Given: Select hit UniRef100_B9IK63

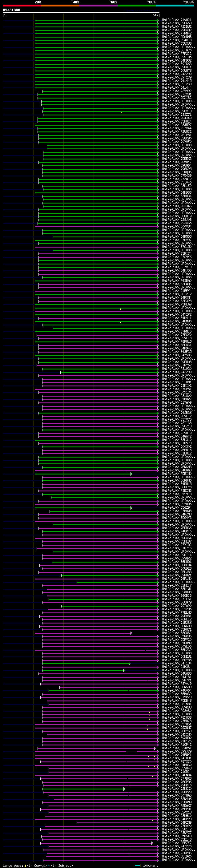Looking at the screenshot, I should (x=176, y=64).
